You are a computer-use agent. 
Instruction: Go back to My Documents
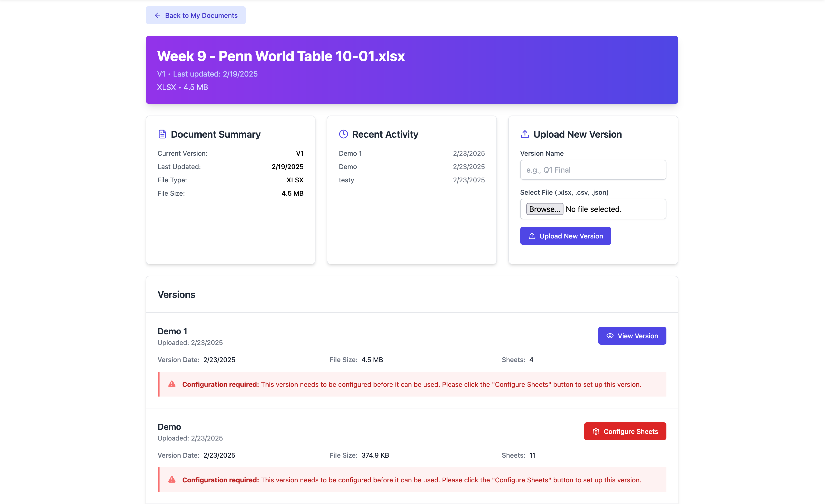(195, 15)
